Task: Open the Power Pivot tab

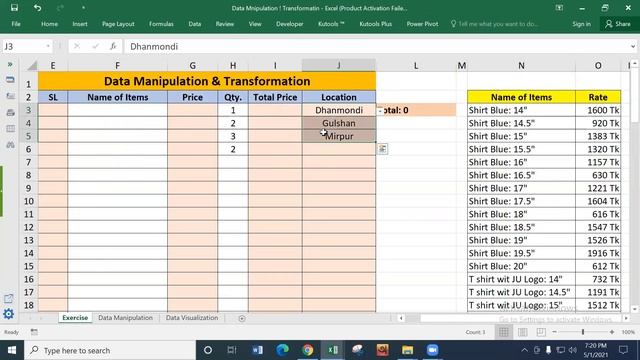Action: pyautogui.click(x=422, y=24)
